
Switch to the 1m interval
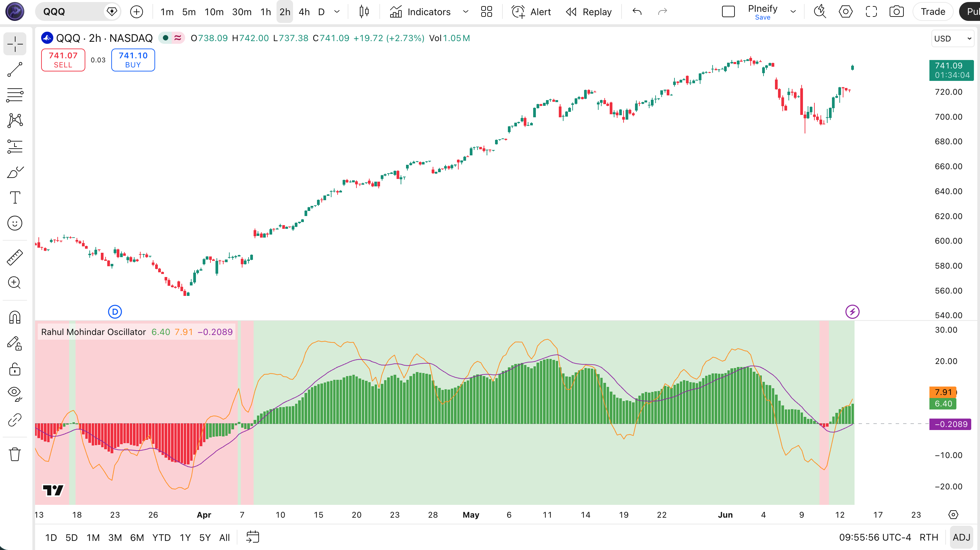(167, 12)
